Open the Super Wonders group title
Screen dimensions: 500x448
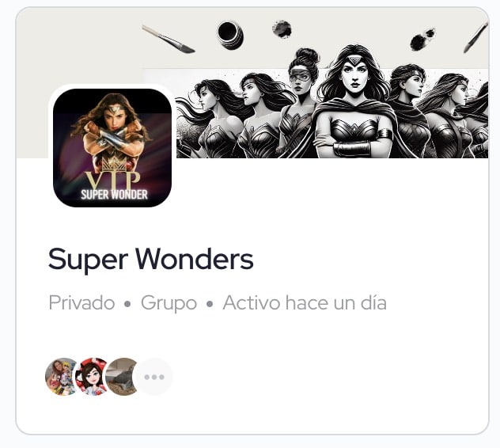click(x=151, y=259)
